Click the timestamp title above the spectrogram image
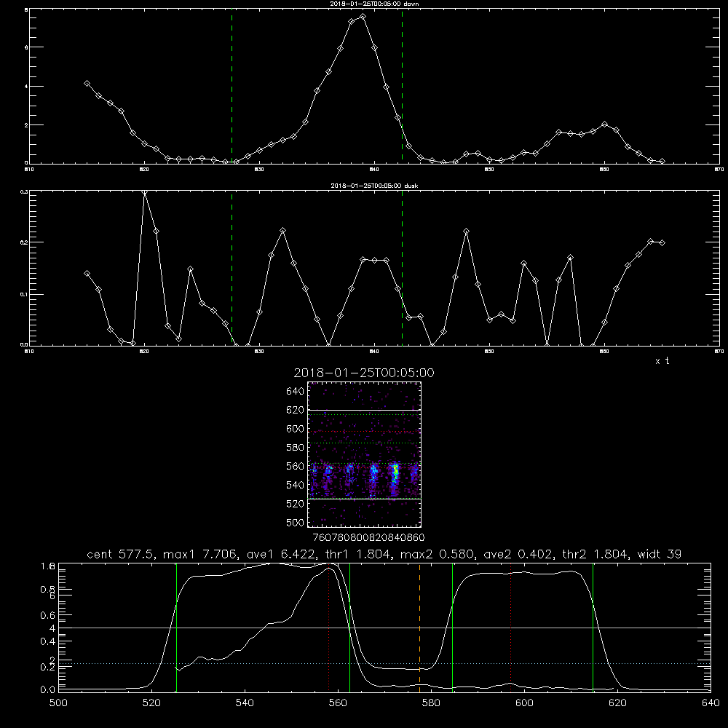Screen dimensions: 728x728 tap(364, 373)
